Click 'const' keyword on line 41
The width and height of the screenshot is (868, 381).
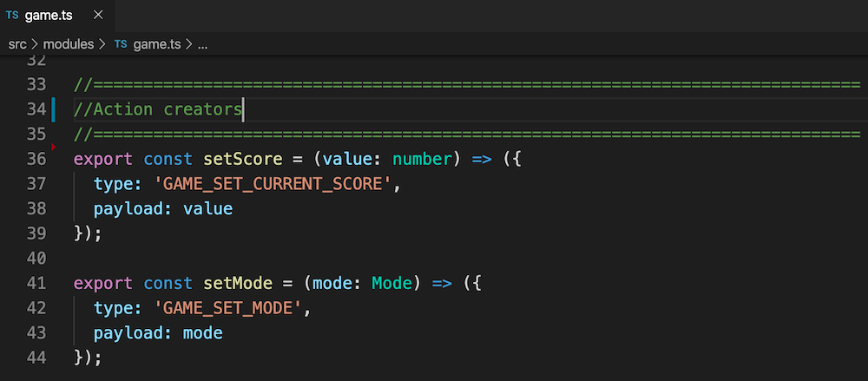[x=168, y=284]
